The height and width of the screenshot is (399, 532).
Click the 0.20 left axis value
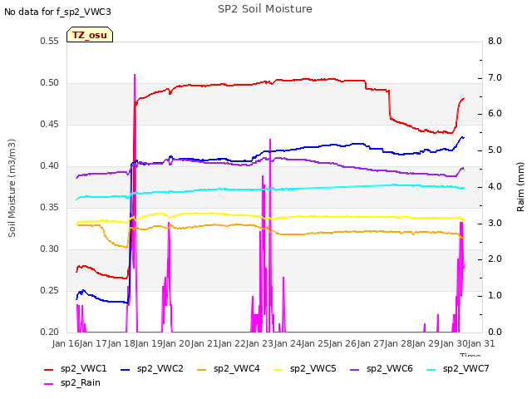point(50,332)
